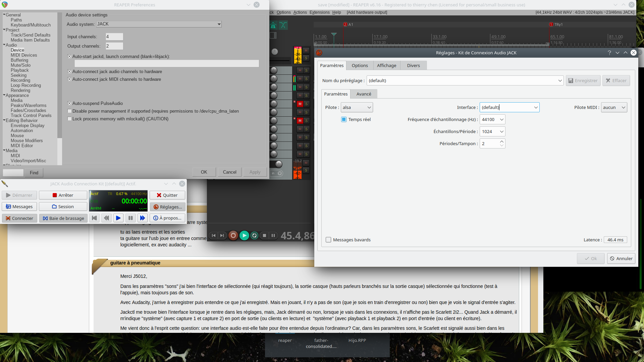Uncheck Auto-suspend PulseAudio
The image size is (644, 362).
point(69,104)
